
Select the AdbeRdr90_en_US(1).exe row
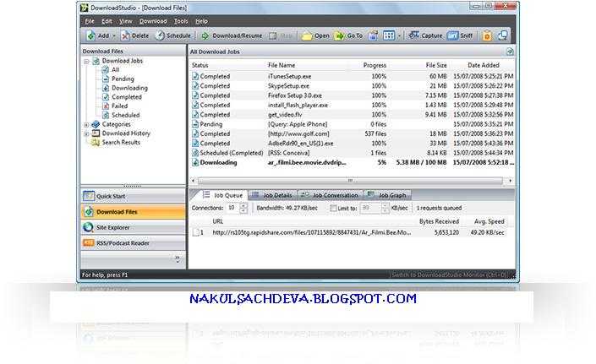pyautogui.click(x=353, y=144)
